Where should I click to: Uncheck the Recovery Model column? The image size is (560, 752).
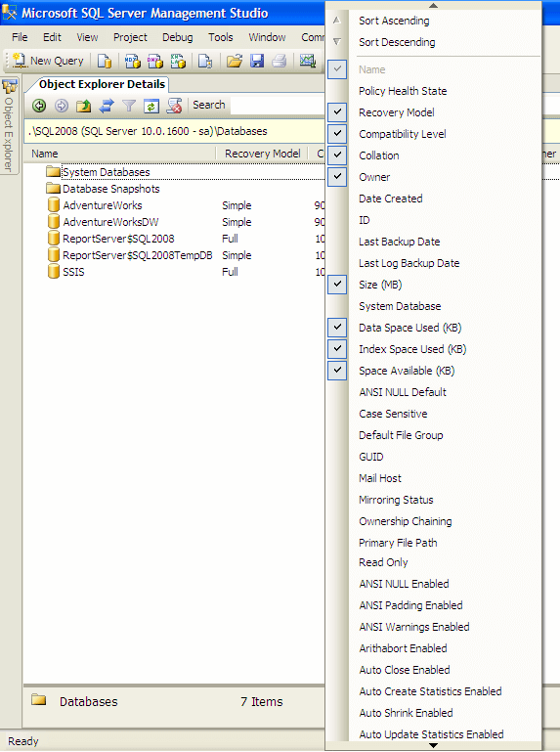pyautogui.click(x=337, y=112)
